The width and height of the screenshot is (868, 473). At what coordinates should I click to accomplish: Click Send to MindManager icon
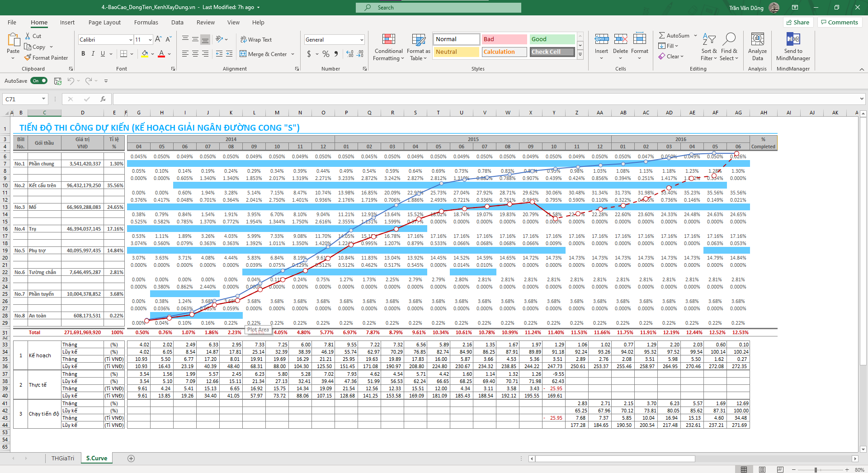793,40
